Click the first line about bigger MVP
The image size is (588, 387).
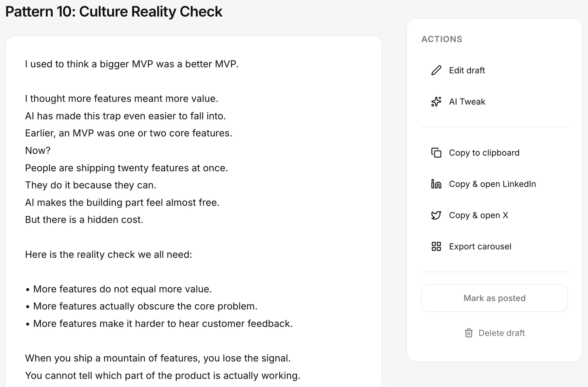132,64
